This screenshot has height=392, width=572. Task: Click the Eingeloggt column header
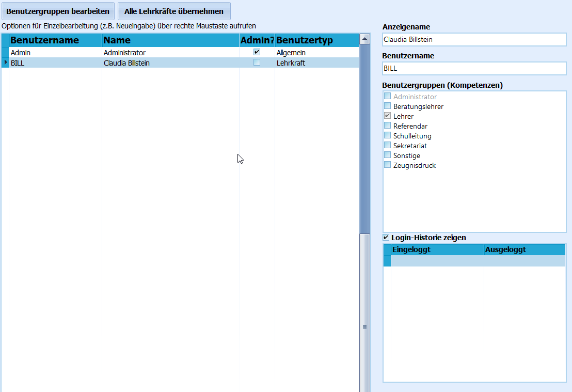click(437, 249)
